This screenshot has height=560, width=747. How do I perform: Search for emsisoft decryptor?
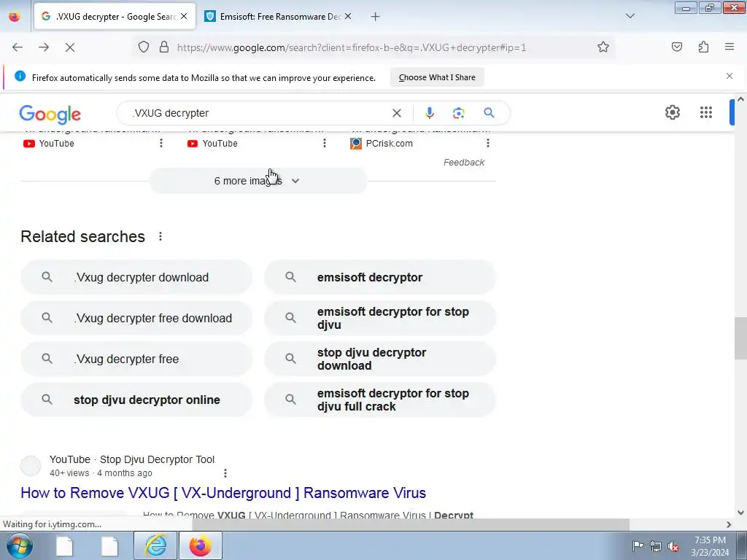coord(380,277)
